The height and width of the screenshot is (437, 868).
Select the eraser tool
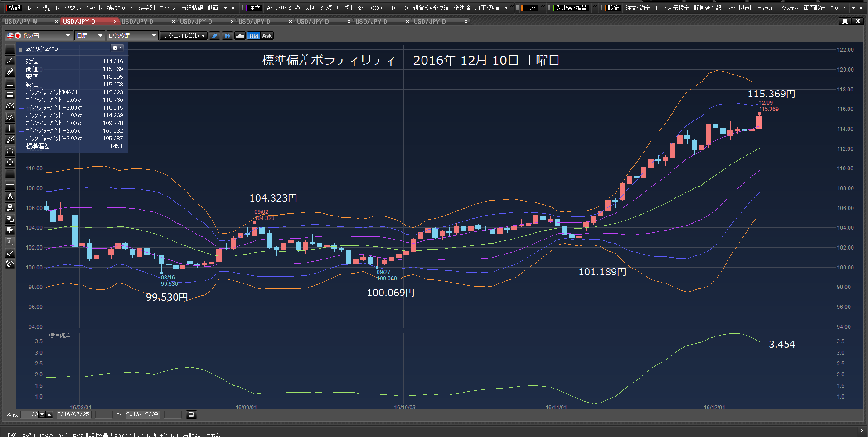click(10, 253)
